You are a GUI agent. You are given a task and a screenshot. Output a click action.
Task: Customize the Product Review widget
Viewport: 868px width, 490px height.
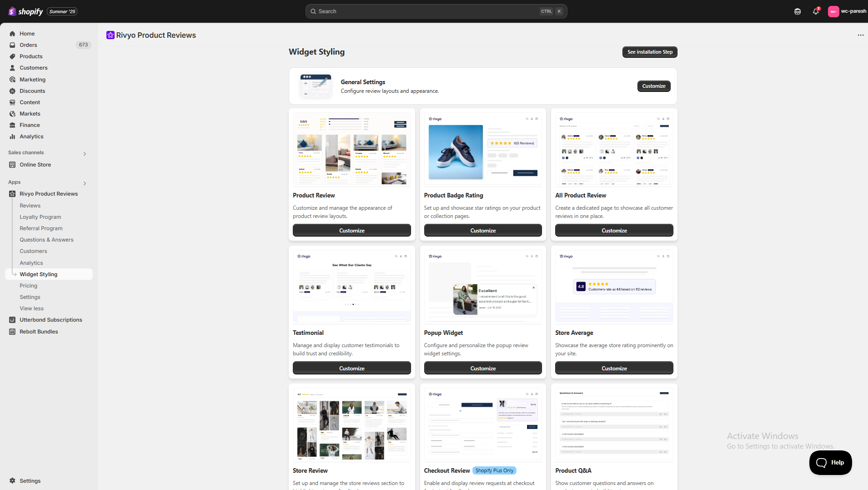(351, 231)
